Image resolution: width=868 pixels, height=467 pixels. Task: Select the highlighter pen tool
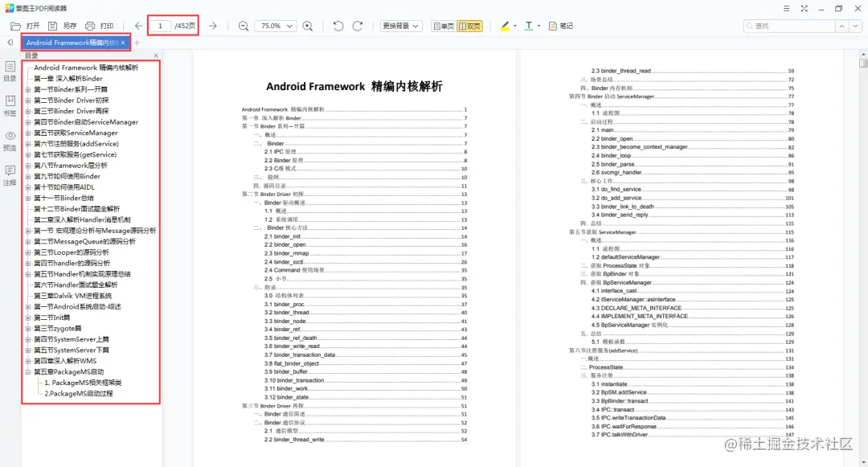click(505, 26)
